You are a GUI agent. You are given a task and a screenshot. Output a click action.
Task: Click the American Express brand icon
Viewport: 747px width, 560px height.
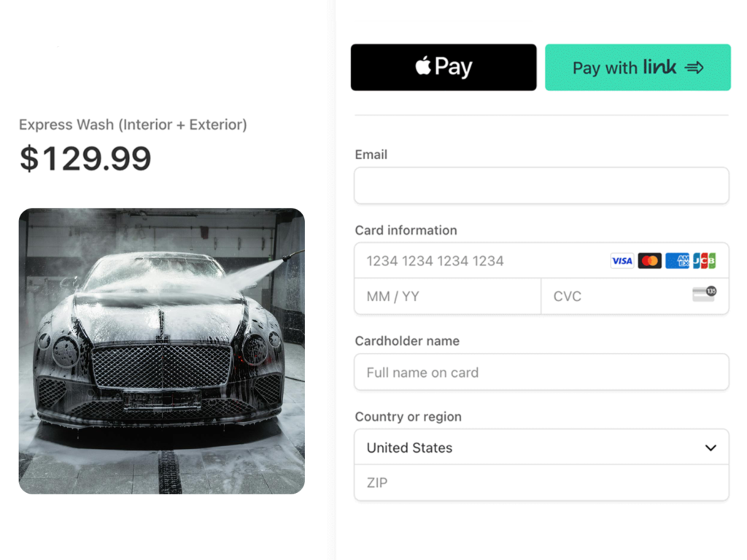[678, 260]
